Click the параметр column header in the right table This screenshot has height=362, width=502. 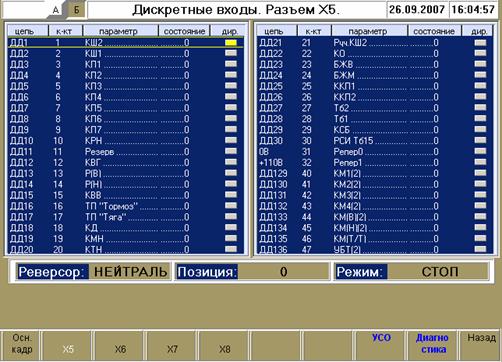(369, 31)
